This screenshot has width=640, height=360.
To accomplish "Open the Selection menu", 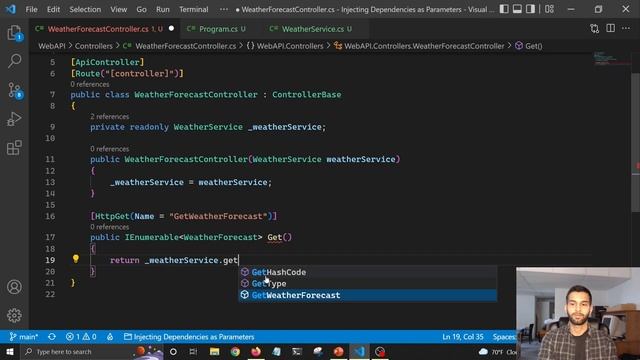I will 85,9.
